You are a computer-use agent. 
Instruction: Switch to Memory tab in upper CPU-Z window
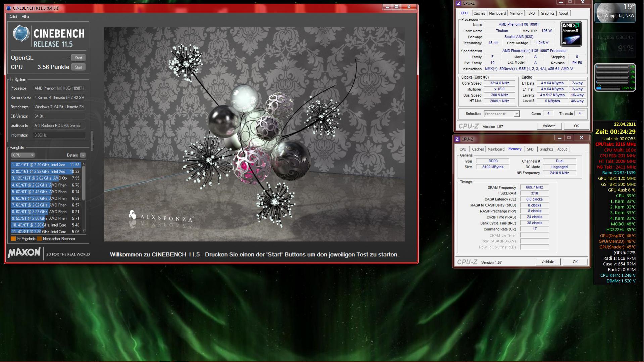pyautogui.click(x=516, y=13)
